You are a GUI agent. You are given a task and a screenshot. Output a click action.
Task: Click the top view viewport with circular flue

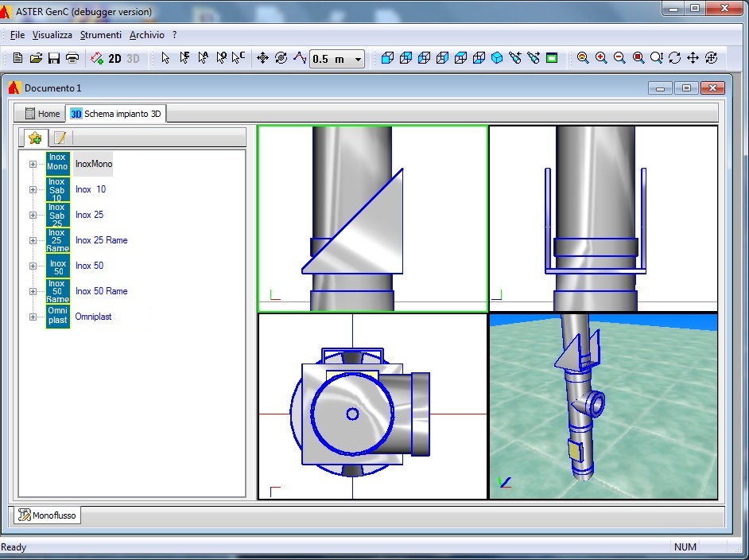[x=372, y=406]
